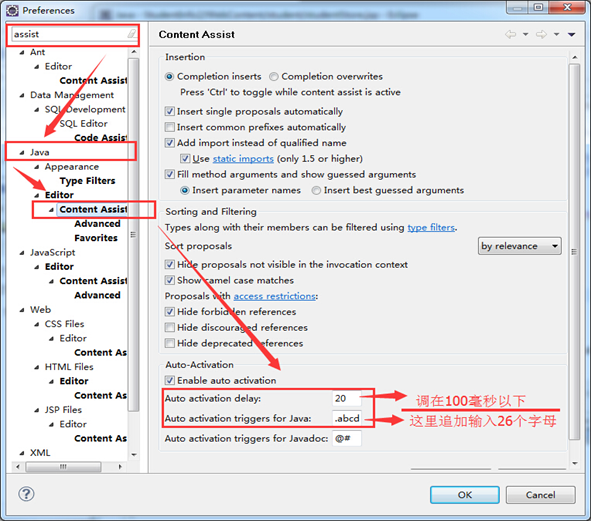Viewport: 591px width, 521px height.
Task: Open the forward history dropdown arrow
Action: pos(556,35)
